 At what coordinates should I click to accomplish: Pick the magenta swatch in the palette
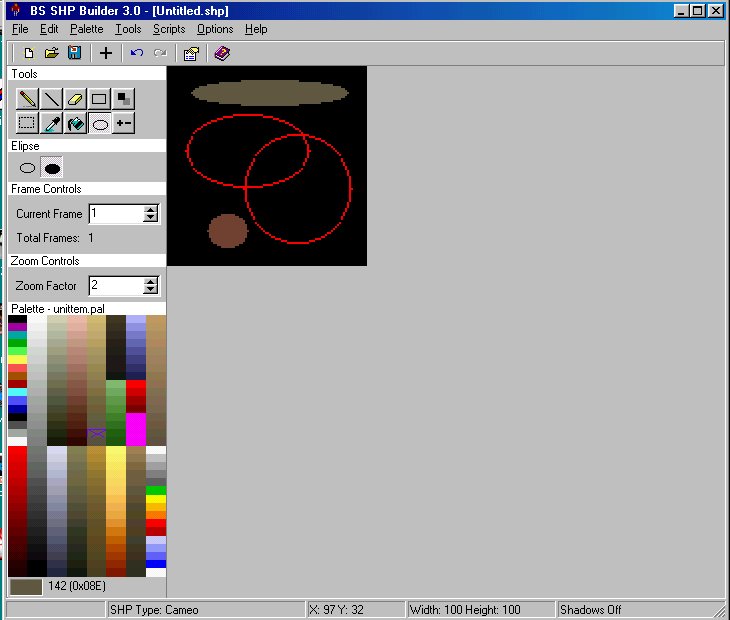click(x=135, y=428)
